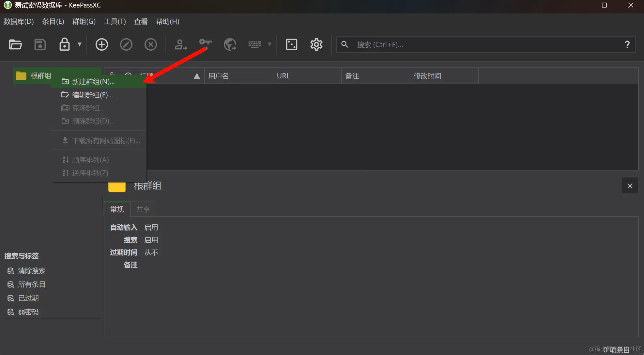644x355 pixels.
Task: Click the add new entry plus icon
Action: point(101,44)
